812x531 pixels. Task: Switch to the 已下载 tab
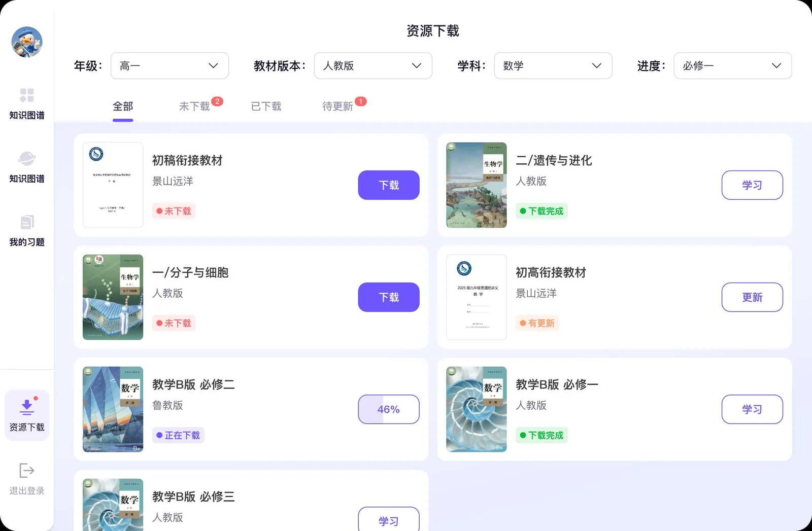(266, 107)
